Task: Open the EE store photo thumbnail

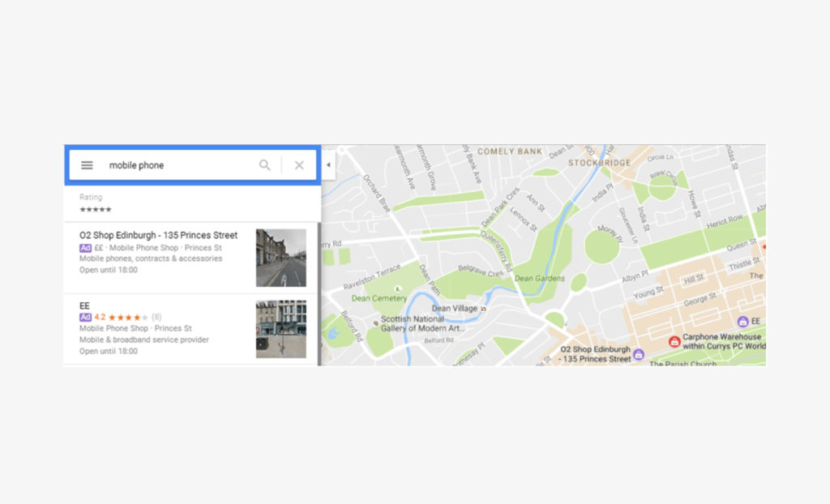Action: (281, 329)
